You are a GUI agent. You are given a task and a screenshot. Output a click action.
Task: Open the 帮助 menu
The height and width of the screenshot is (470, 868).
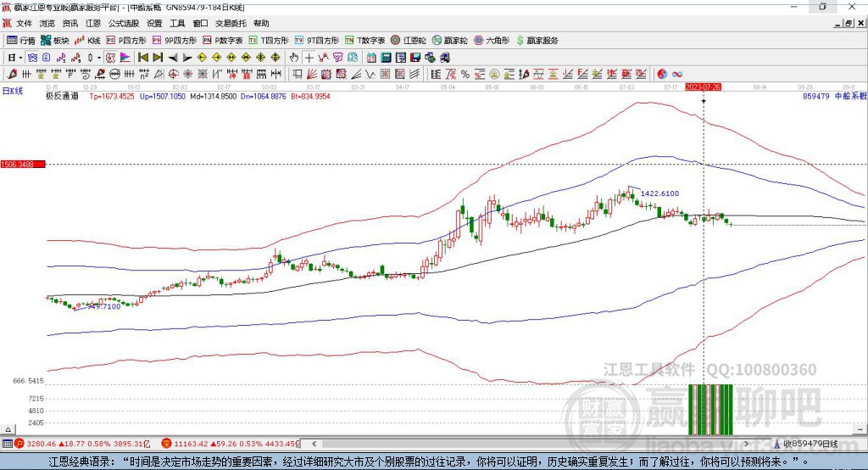pyautogui.click(x=261, y=23)
